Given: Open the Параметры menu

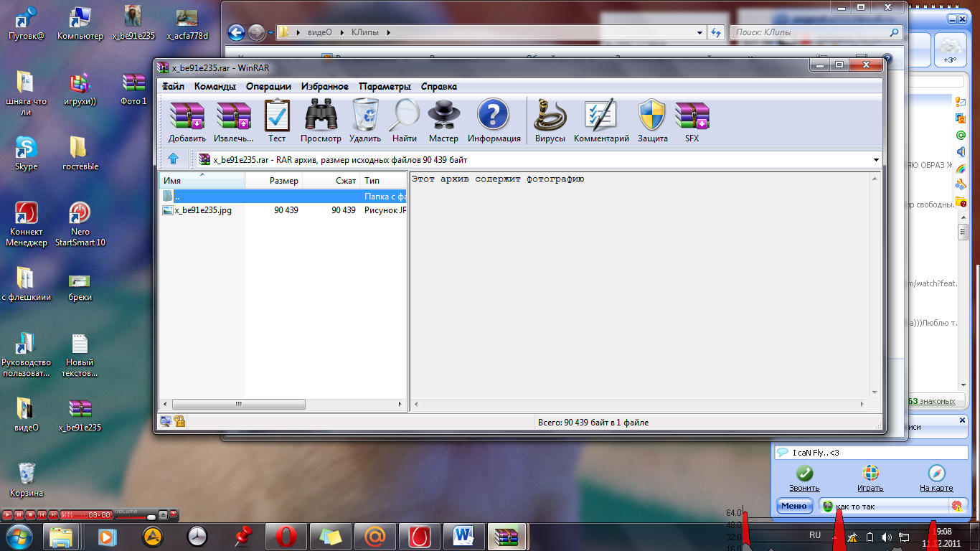Looking at the screenshot, I should (x=385, y=86).
